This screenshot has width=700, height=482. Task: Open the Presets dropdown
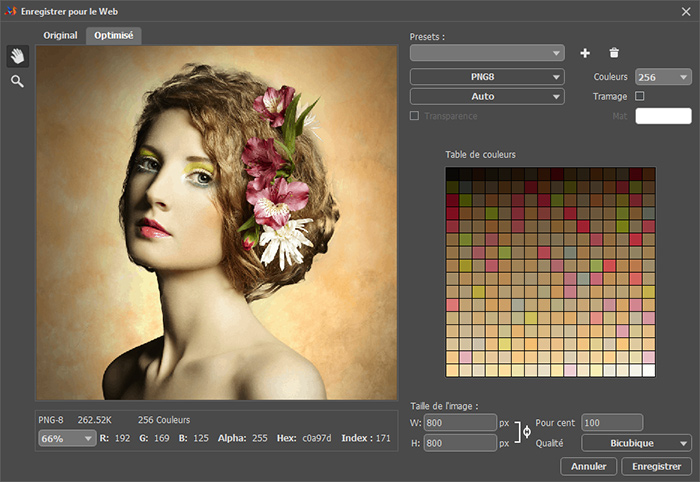487,53
